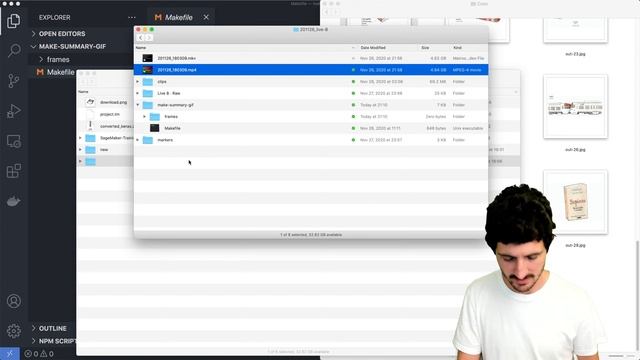
Task: Click the mp4 file thumbnail icon
Action: tap(147, 70)
